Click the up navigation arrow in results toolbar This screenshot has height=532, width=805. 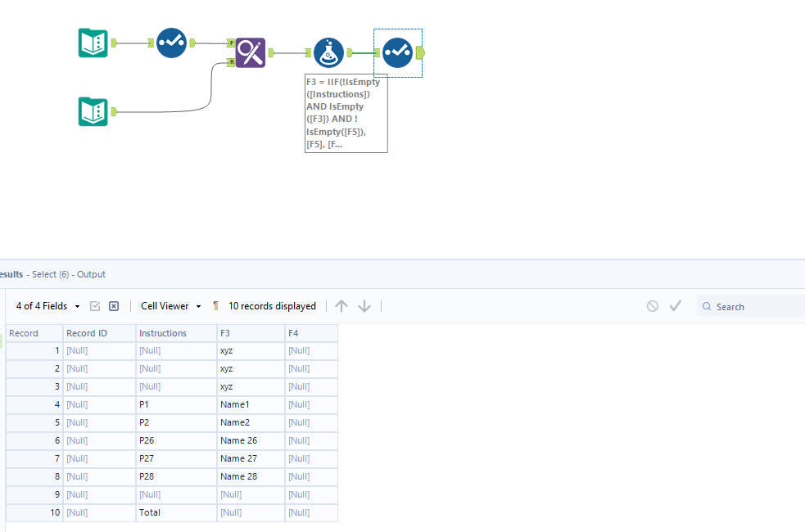(x=341, y=305)
